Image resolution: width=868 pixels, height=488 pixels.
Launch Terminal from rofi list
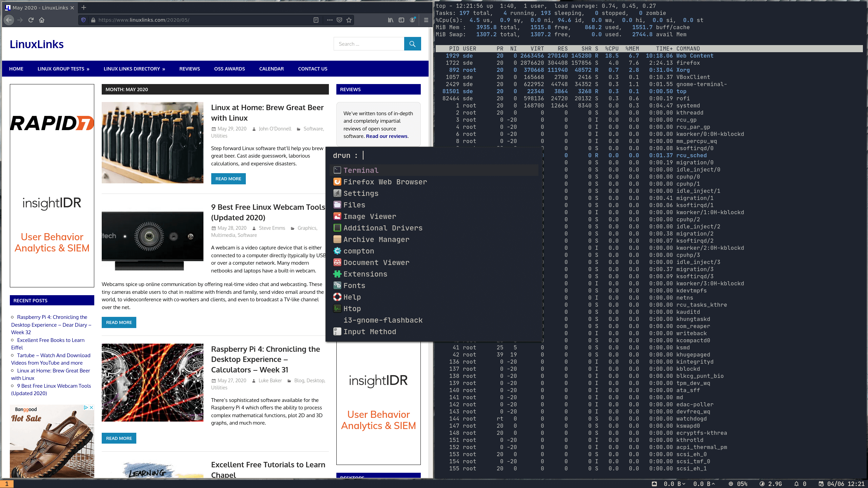(434, 170)
